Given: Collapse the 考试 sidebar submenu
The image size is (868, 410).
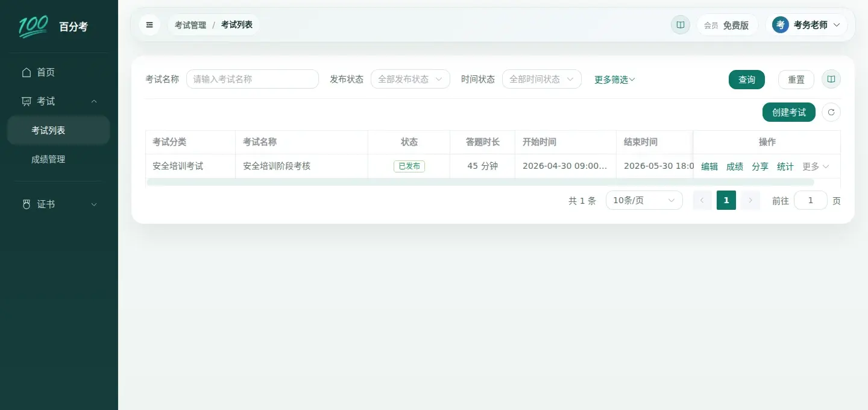Looking at the screenshot, I should pyautogui.click(x=94, y=101).
